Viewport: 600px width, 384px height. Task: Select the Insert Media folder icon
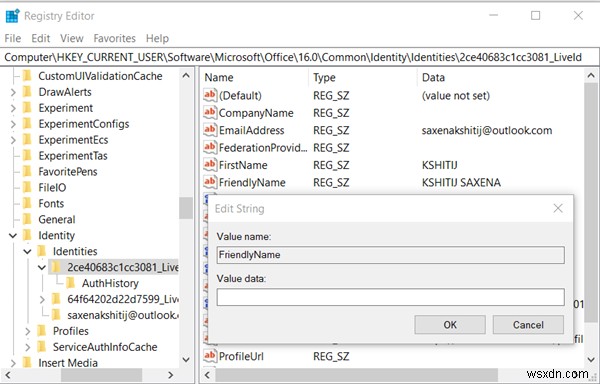click(27, 363)
